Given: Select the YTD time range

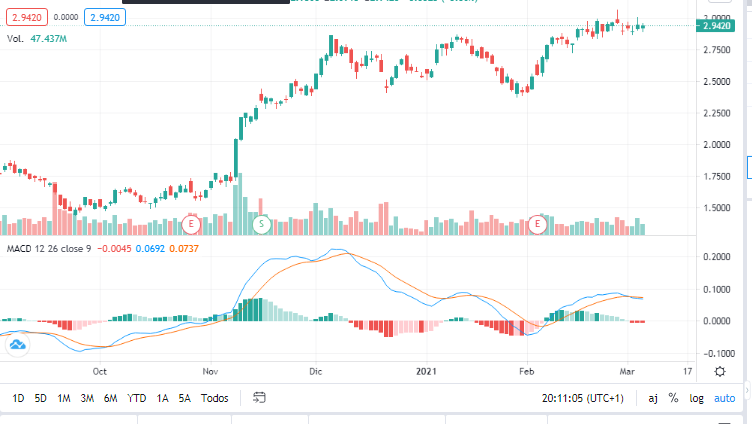Looking at the screenshot, I should [137, 398].
